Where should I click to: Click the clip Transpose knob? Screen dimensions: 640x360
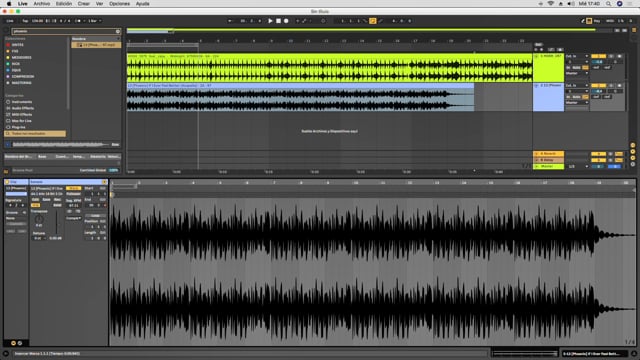pyautogui.click(x=39, y=219)
